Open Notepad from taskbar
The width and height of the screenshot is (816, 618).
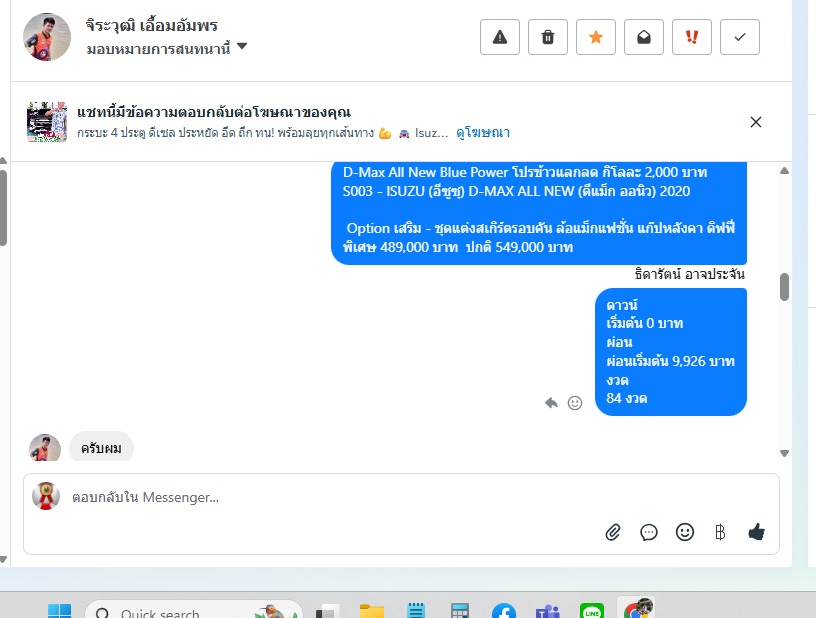click(x=416, y=611)
